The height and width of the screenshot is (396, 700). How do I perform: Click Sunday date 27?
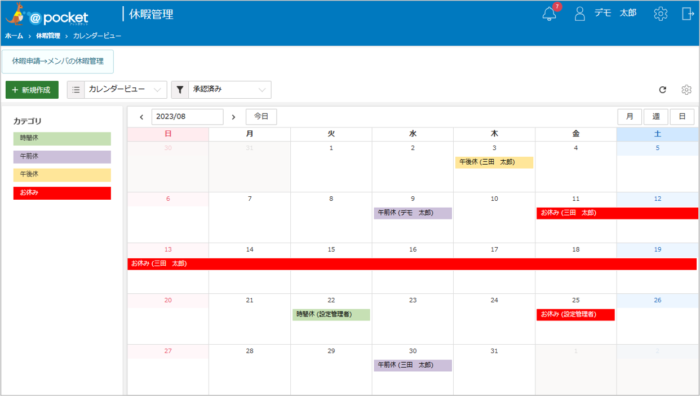pyautogui.click(x=168, y=351)
